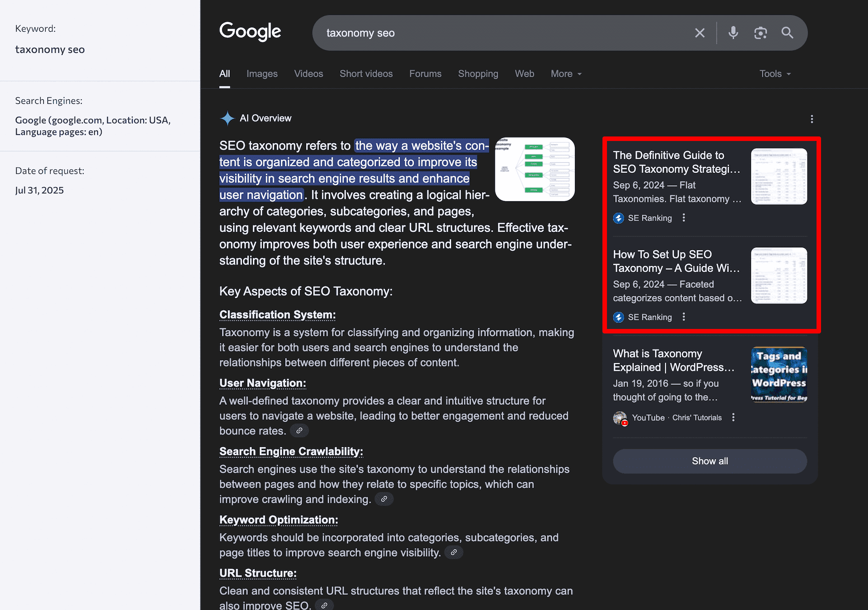
Task: Open the AI Overview three-dot menu
Action: pyautogui.click(x=812, y=119)
